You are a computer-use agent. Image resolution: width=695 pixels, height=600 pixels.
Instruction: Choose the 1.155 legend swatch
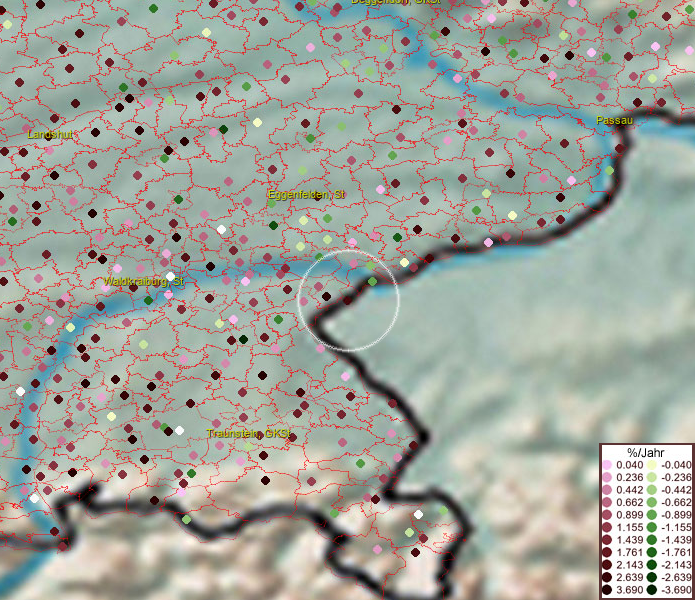click(607, 527)
